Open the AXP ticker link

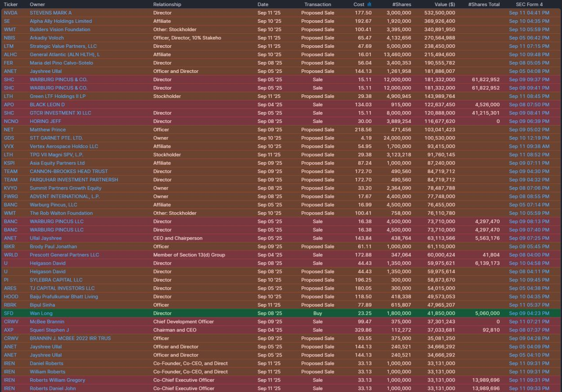(x=9, y=330)
